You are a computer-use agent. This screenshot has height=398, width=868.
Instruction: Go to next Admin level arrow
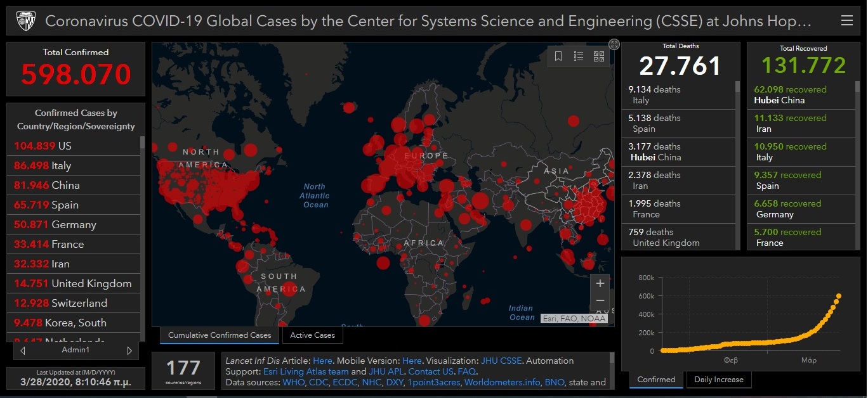[129, 350]
